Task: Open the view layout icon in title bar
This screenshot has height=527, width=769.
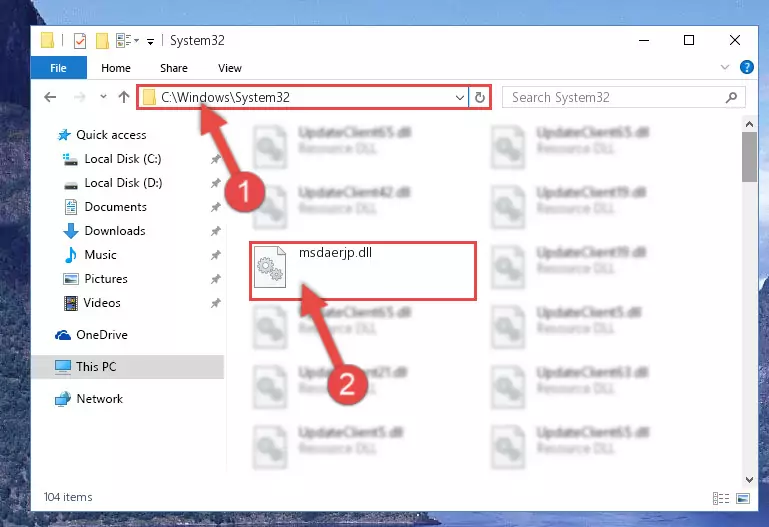Action: (x=124, y=40)
